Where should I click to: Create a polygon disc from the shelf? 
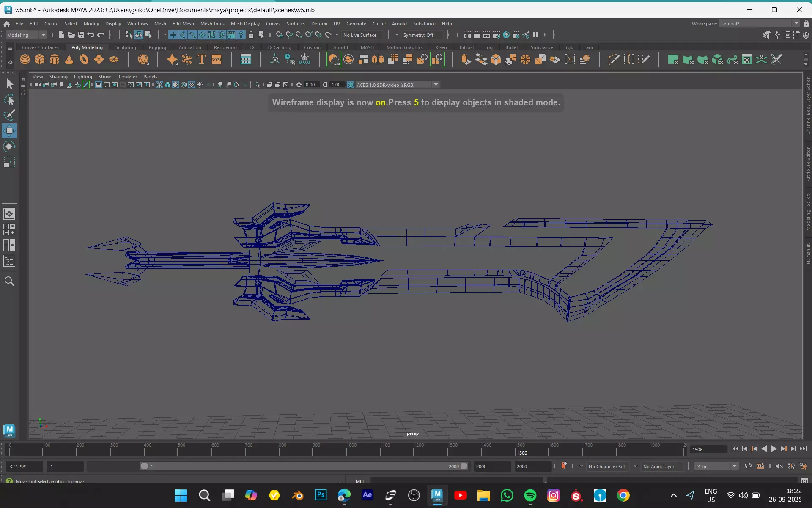point(114,60)
